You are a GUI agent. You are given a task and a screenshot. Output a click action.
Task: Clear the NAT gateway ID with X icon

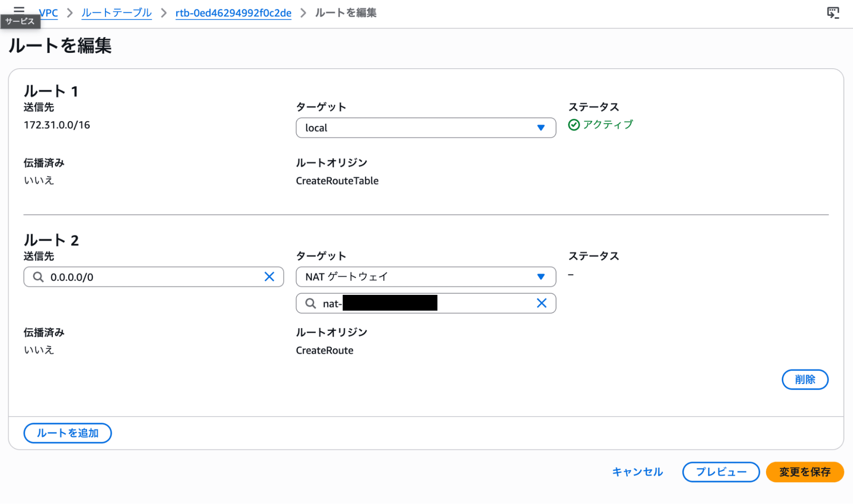click(541, 303)
